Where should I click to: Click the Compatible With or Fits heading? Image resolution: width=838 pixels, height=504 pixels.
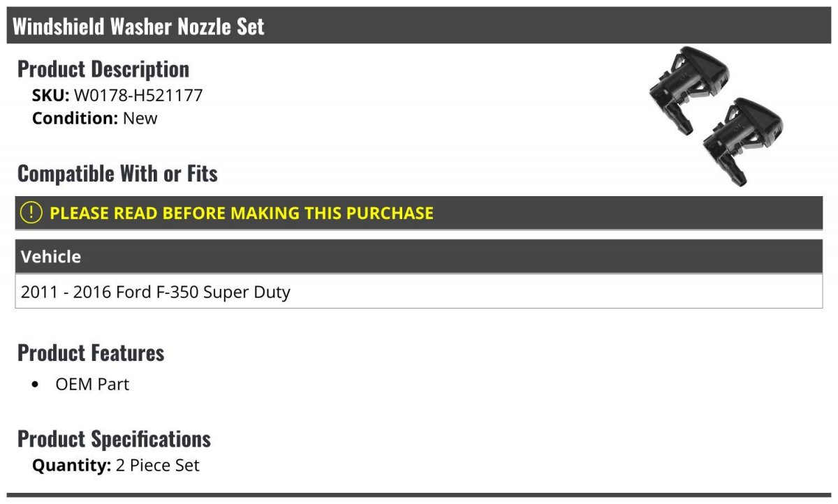(117, 174)
